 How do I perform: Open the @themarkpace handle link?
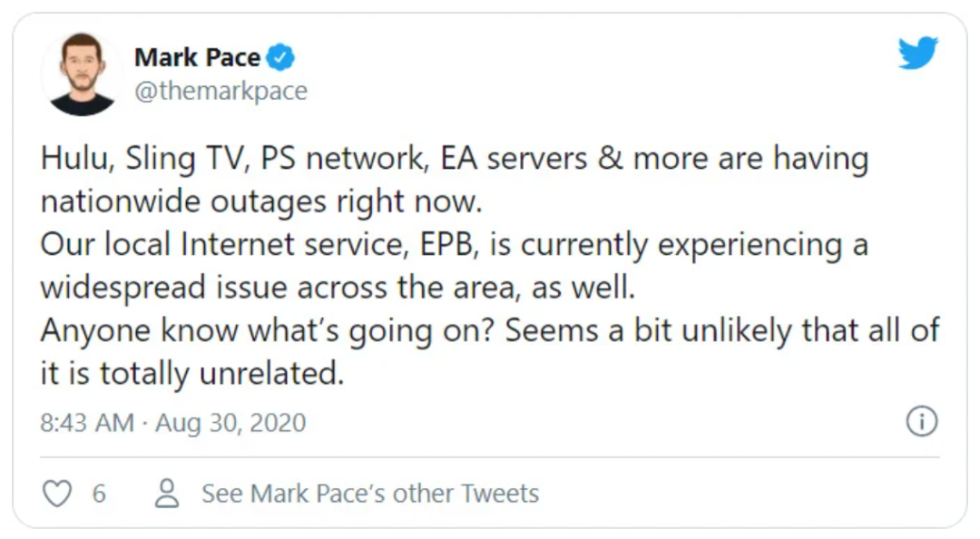[x=220, y=91]
